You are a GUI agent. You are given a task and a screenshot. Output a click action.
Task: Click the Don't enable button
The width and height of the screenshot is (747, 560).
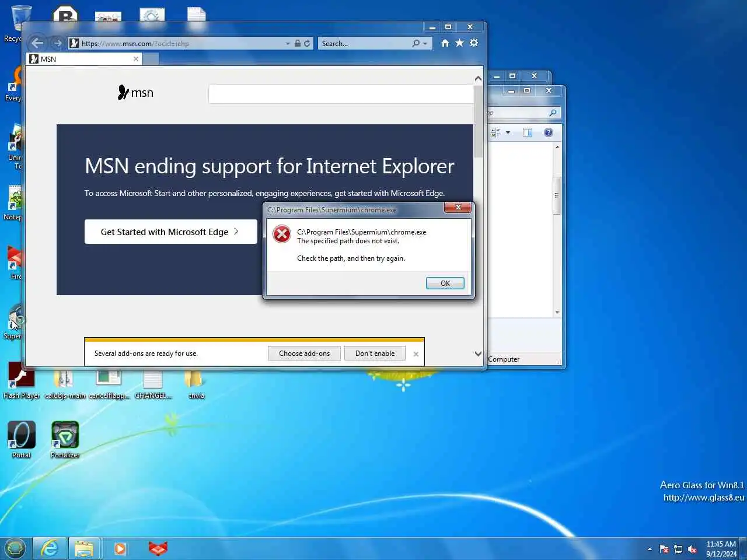coord(375,353)
